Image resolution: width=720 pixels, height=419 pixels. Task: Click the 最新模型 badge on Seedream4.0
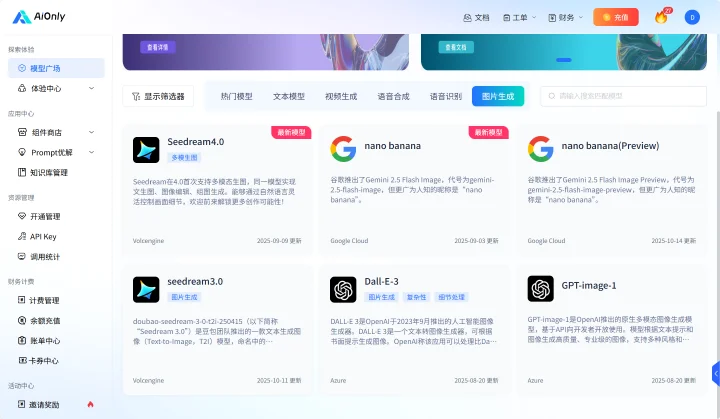coord(291,132)
